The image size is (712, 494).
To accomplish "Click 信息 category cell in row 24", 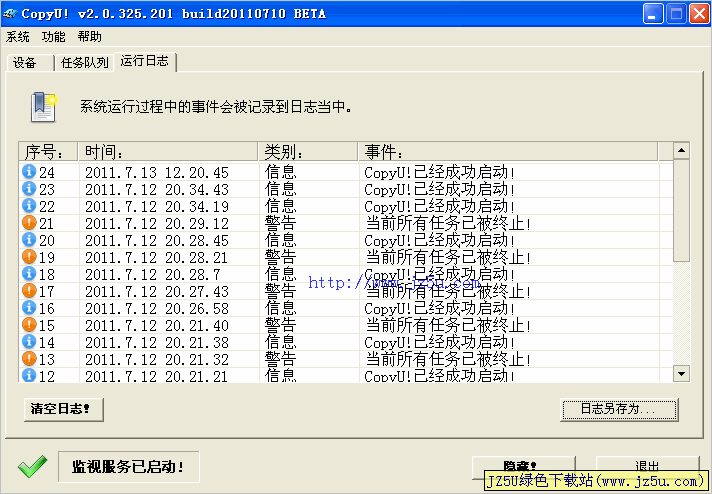I will pyautogui.click(x=281, y=172).
